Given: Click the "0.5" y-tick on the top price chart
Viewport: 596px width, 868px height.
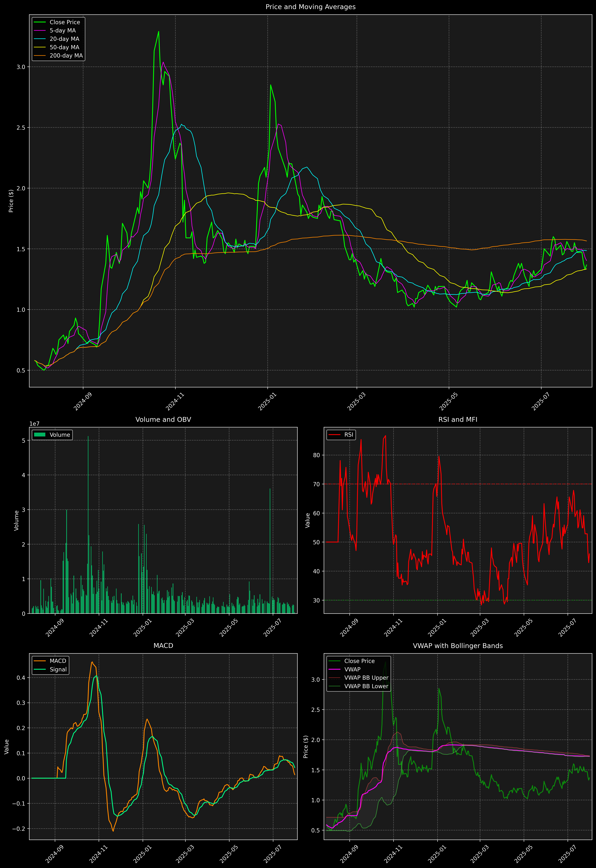Looking at the screenshot, I should (x=21, y=371).
